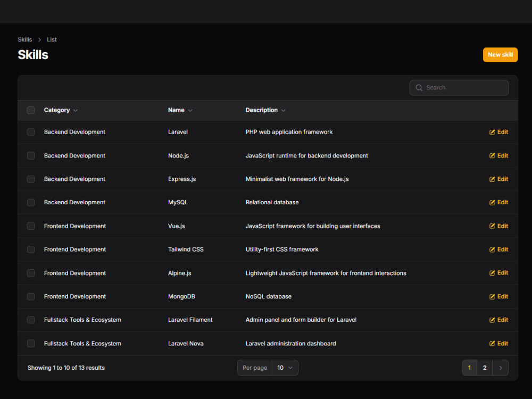Image resolution: width=532 pixels, height=399 pixels.
Task: Click Category cell in the Vue.js row
Action: (75, 226)
